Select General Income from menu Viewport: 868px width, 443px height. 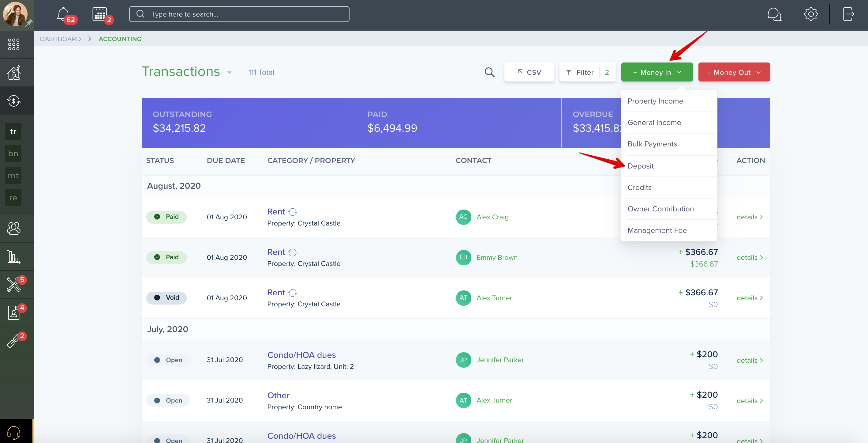[654, 123]
